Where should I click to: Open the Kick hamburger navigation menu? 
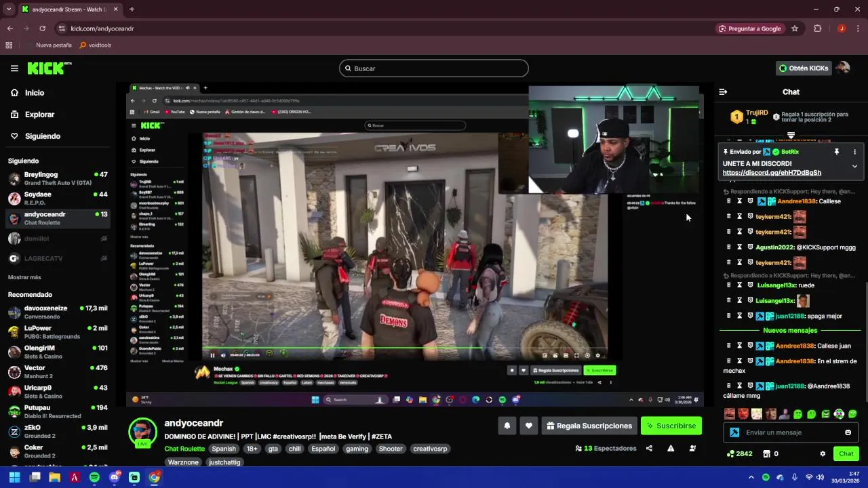pyautogui.click(x=14, y=68)
